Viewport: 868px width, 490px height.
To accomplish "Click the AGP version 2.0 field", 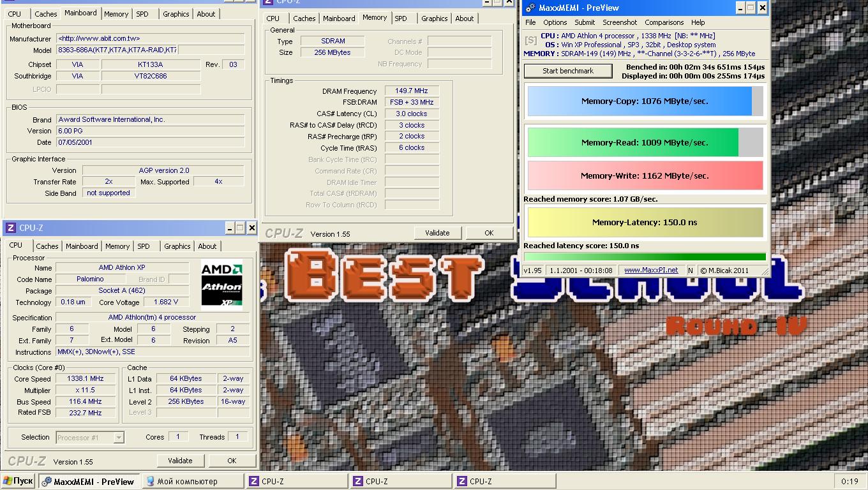I will coord(163,170).
